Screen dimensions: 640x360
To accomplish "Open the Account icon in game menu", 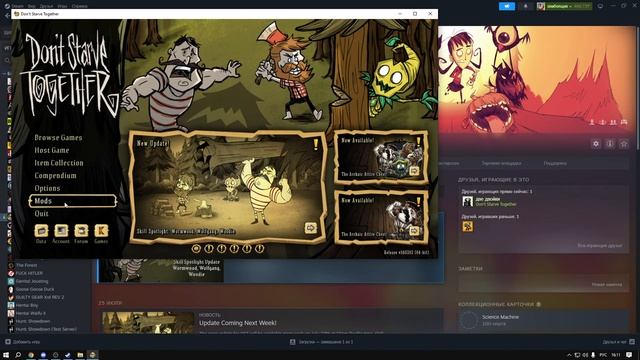I will click(61, 231).
